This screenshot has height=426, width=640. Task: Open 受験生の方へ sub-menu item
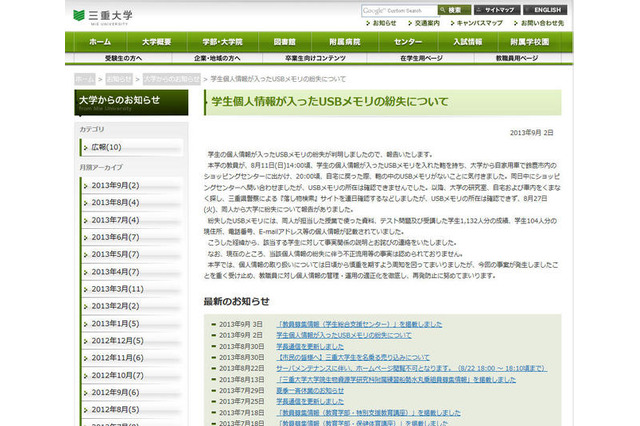[x=123, y=58]
